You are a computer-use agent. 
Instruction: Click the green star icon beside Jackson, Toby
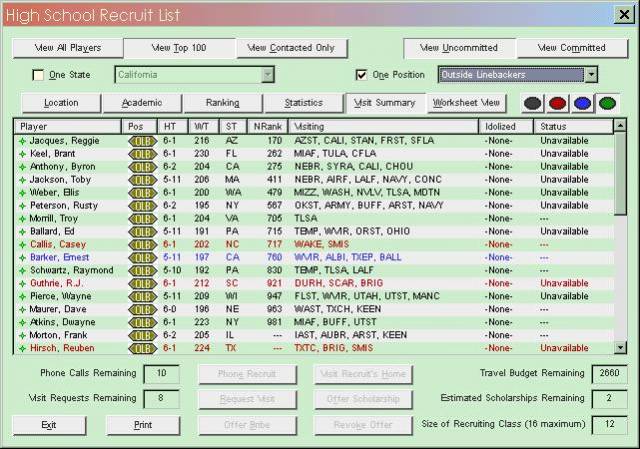[x=22, y=180]
